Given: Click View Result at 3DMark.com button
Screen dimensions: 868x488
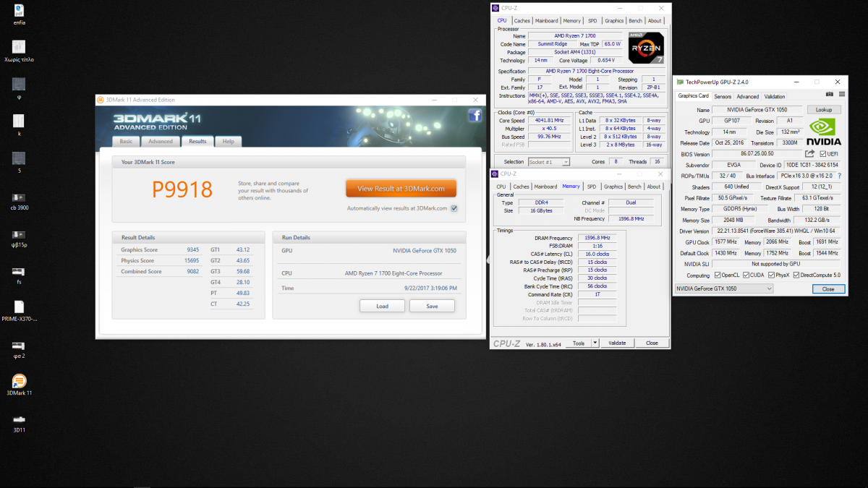Looking at the screenshot, I should pyautogui.click(x=401, y=189).
